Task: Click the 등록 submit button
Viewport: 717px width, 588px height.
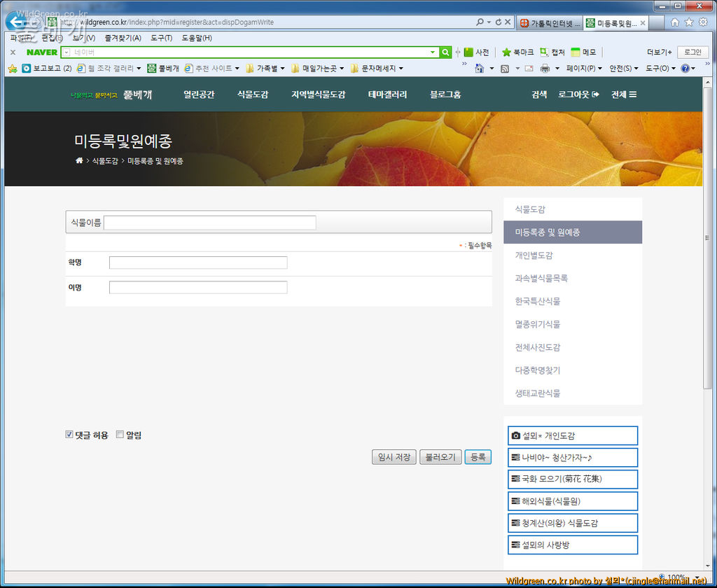Action: pos(478,457)
